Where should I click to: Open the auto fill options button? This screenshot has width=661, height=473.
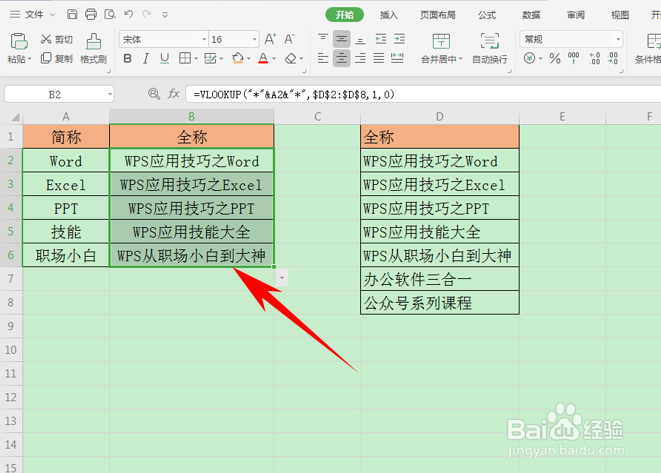pyautogui.click(x=282, y=278)
